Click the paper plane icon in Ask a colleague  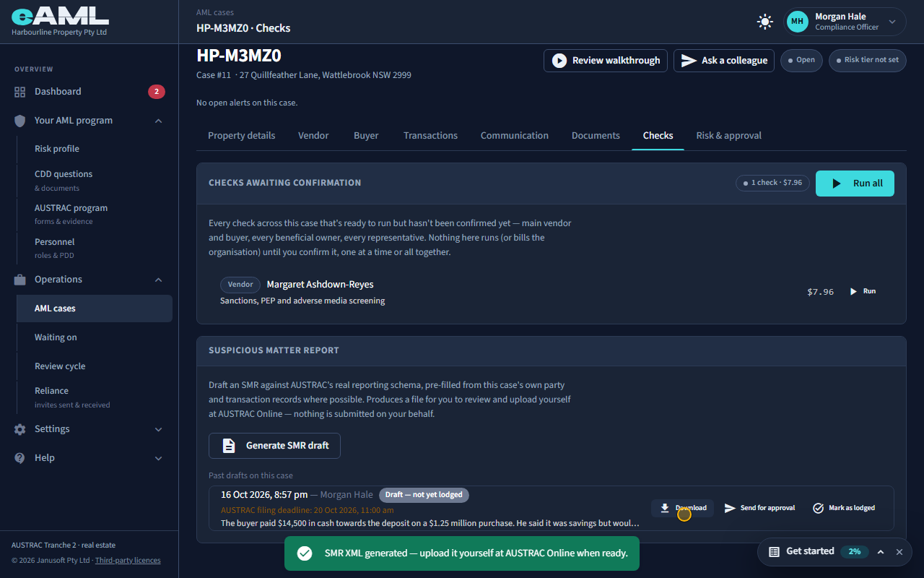(x=689, y=61)
